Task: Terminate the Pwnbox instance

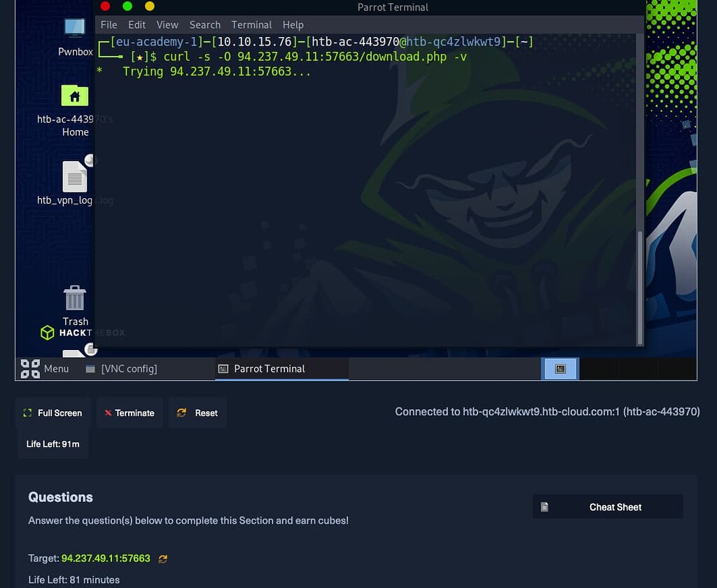Action: pyautogui.click(x=130, y=413)
